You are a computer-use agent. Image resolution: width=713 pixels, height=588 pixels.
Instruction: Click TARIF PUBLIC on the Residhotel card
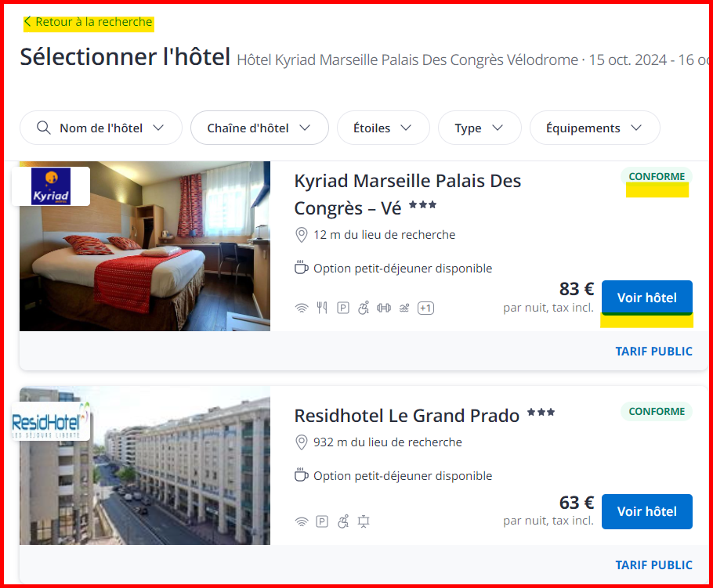[653, 565]
